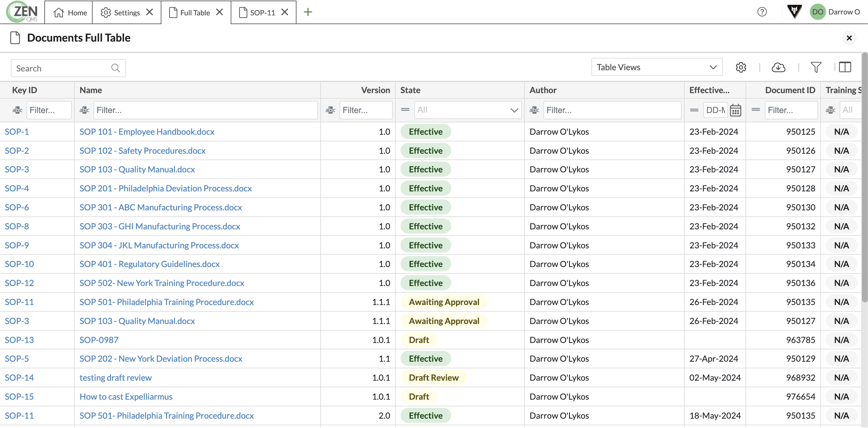Sort by State column header
The height and width of the screenshot is (428, 868).
click(x=410, y=90)
